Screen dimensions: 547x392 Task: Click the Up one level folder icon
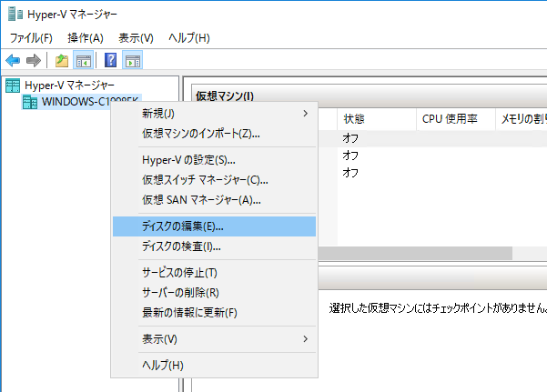62,61
